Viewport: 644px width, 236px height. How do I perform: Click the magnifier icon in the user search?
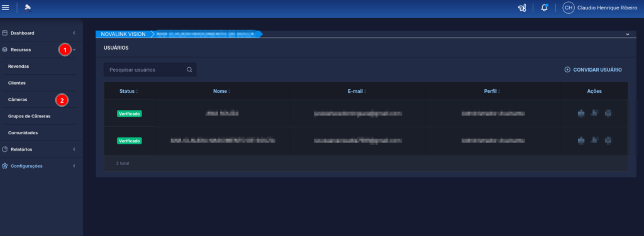189,70
